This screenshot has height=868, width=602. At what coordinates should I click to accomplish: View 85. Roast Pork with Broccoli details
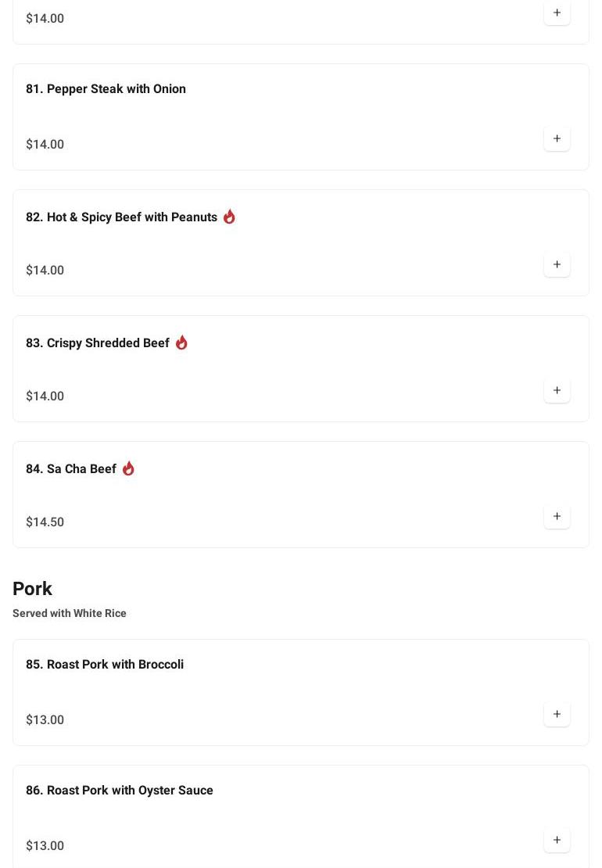pos(105,665)
